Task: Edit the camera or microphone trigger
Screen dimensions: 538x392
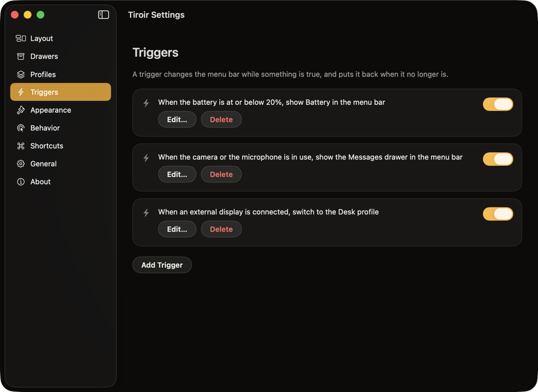Action: tap(177, 174)
